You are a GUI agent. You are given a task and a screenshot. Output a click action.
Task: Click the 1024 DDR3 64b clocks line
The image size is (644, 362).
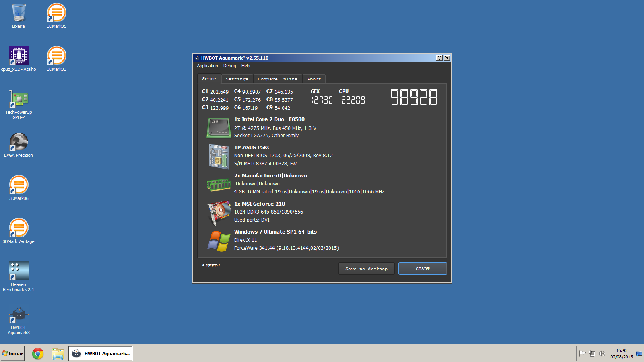click(268, 212)
